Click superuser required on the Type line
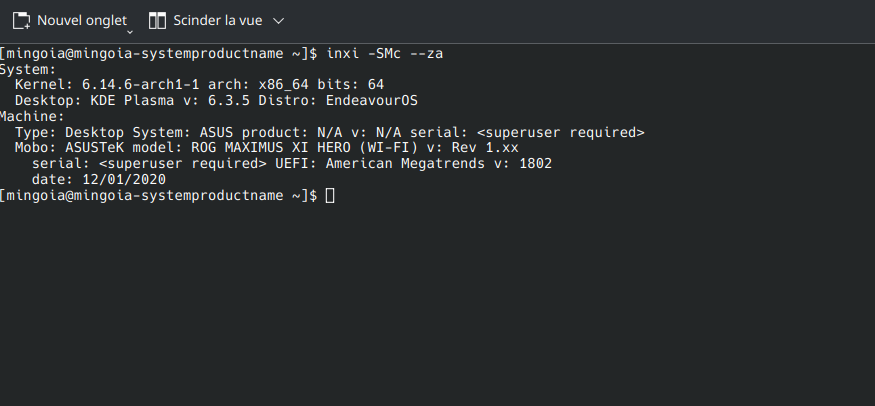 pyautogui.click(x=561, y=132)
